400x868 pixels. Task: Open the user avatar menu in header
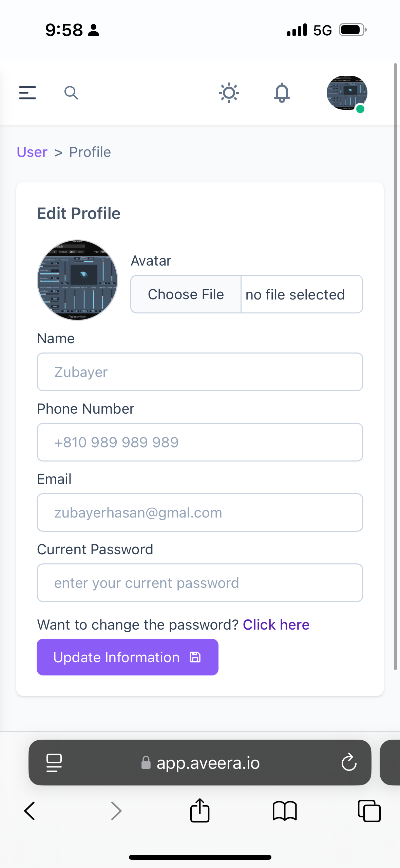(346, 93)
